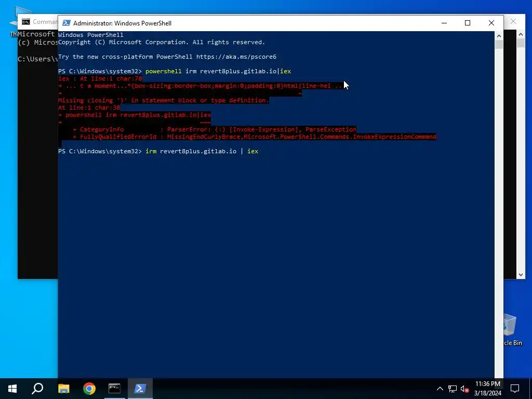Click the 'Copyright (C) Microsoft Corporation' line

pyautogui.click(x=162, y=42)
